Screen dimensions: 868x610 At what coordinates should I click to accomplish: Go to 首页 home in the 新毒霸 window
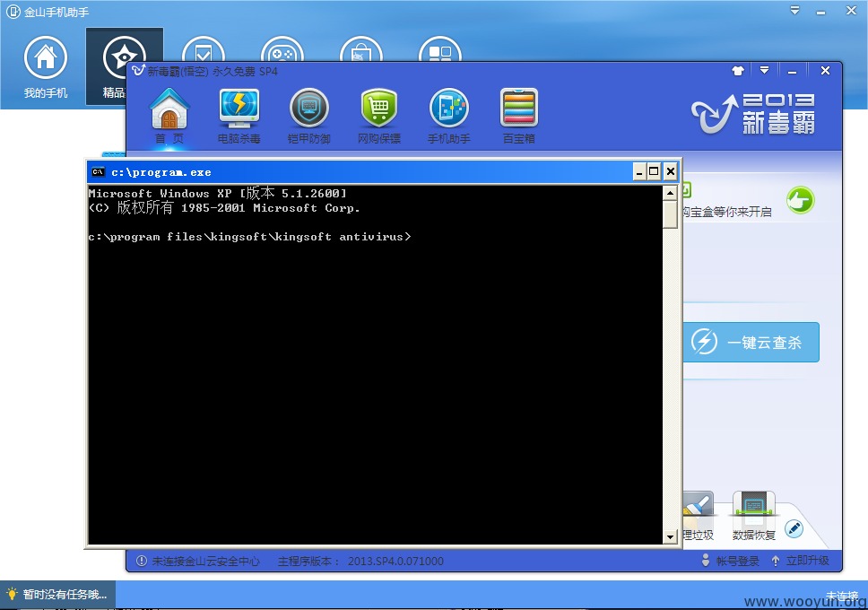coord(169,117)
